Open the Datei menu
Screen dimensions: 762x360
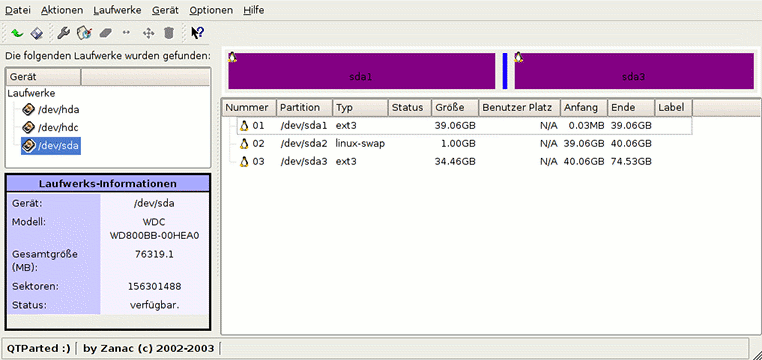[17, 10]
